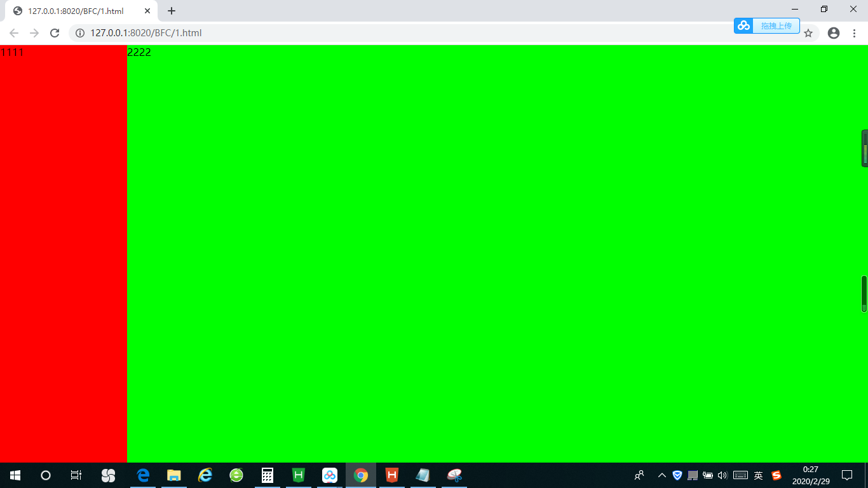Click the "2222" text in green box
Image resolution: width=868 pixels, height=488 pixels.
(x=139, y=52)
